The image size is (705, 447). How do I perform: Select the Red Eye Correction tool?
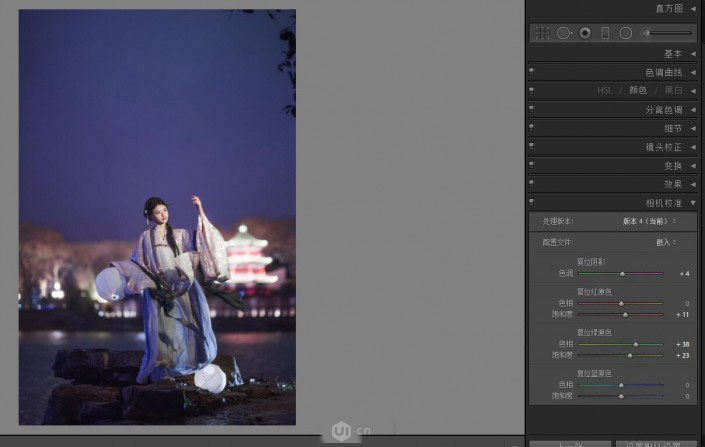click(585, 33)
